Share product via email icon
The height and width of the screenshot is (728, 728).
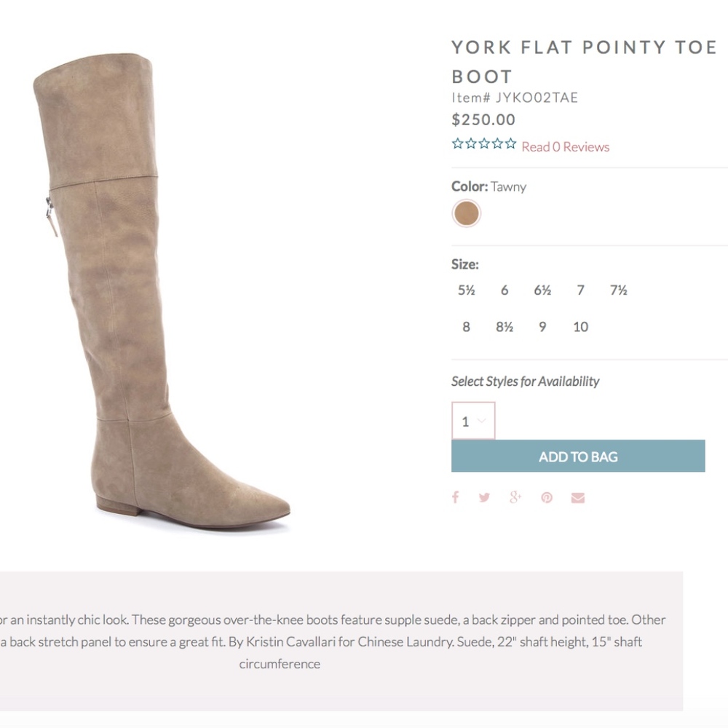click(578, 498)
